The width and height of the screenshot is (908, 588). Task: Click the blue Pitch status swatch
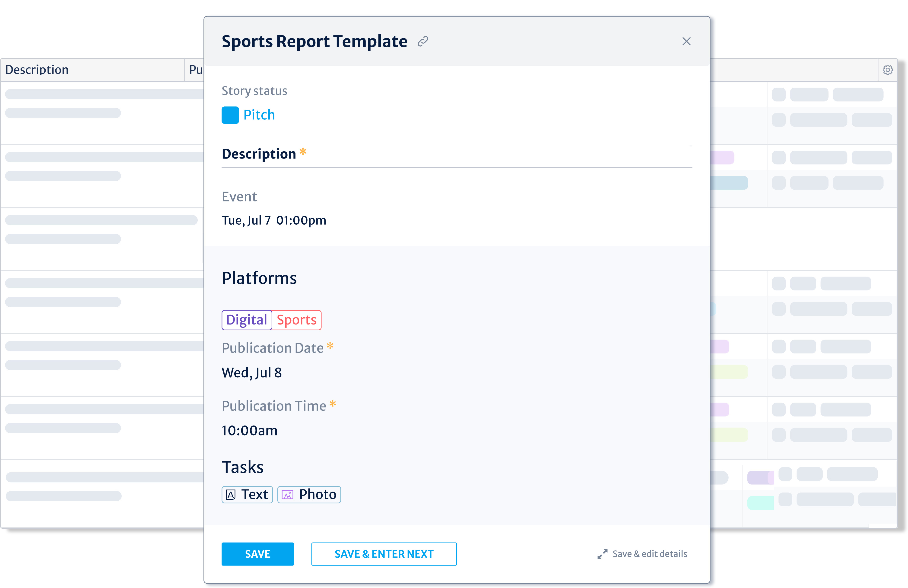click(x=230, y=115)
